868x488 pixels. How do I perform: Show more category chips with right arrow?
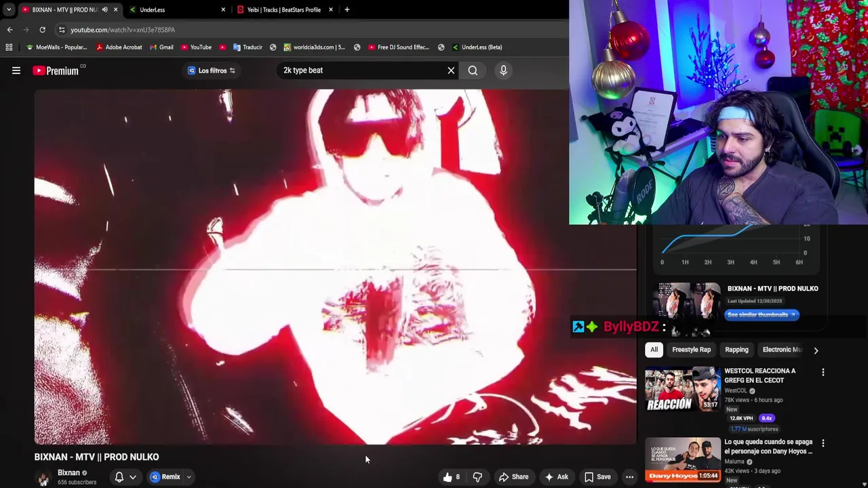point(816,350)
